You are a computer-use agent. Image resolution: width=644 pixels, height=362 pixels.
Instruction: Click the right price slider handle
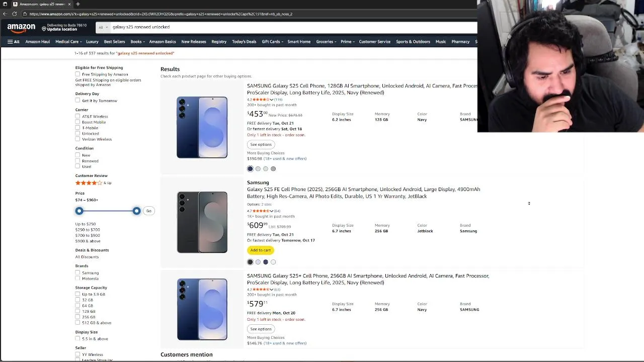point(136,211)
